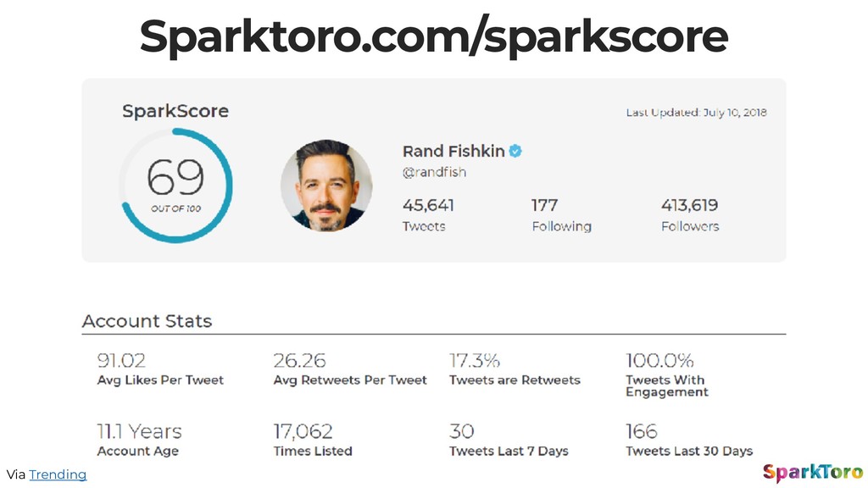Click Rand Fishkin's profile photo

326,186
